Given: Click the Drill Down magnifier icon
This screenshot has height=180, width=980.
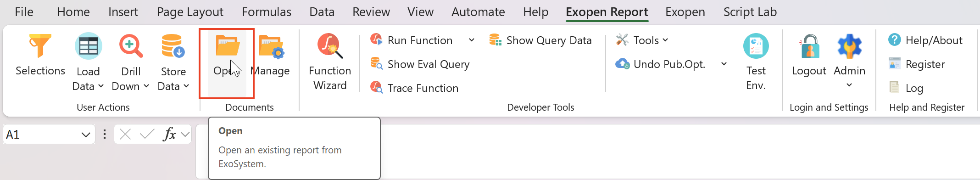Looking at the screenshot, I should (131, 46).
